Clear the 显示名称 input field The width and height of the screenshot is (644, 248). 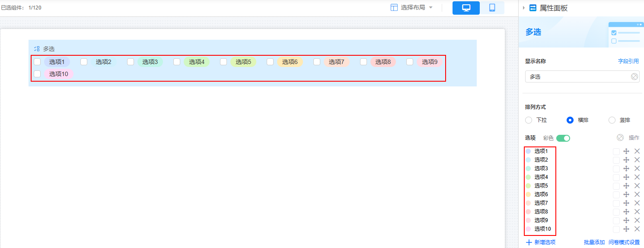coord(634,76)
